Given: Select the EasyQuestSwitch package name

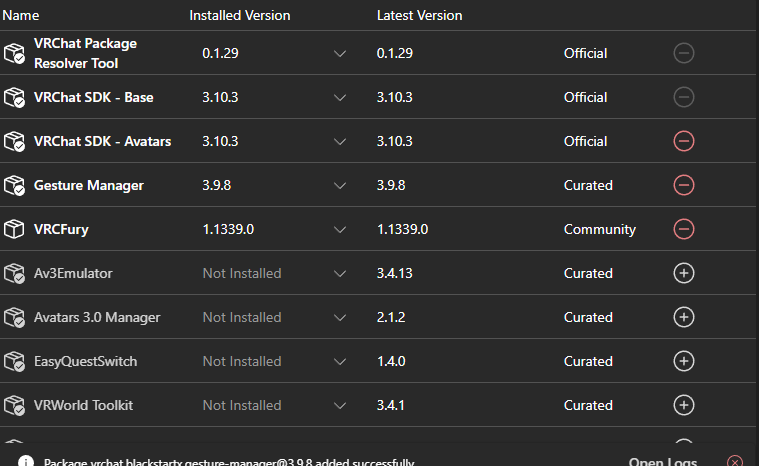Looking at the screenshot, I should click(x=85, y=361).
